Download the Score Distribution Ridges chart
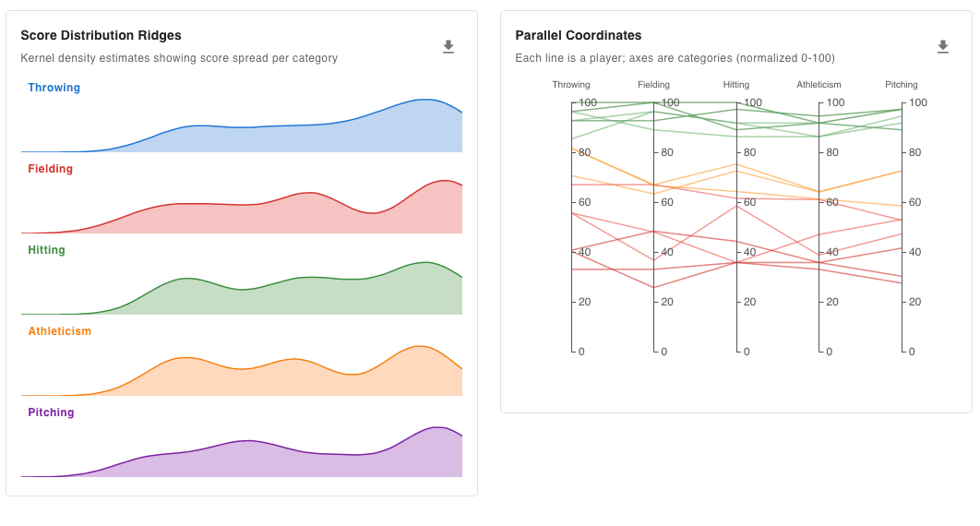Image resolution: width=980 pixels, height=526 pixels. click(448, 47)
